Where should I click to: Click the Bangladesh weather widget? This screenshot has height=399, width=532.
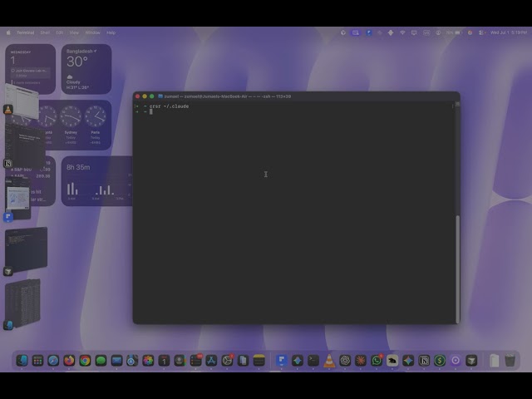[x=86, y=69]
